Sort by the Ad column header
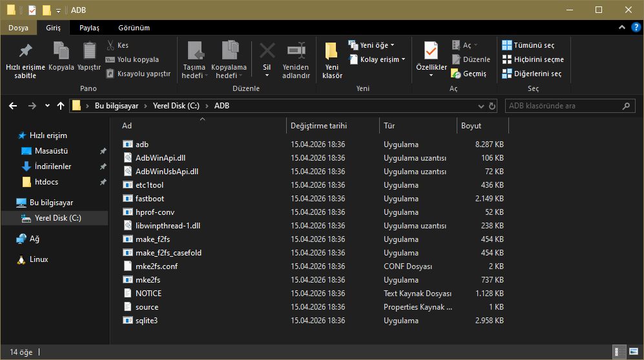644x360 pixels. (198, 126)
